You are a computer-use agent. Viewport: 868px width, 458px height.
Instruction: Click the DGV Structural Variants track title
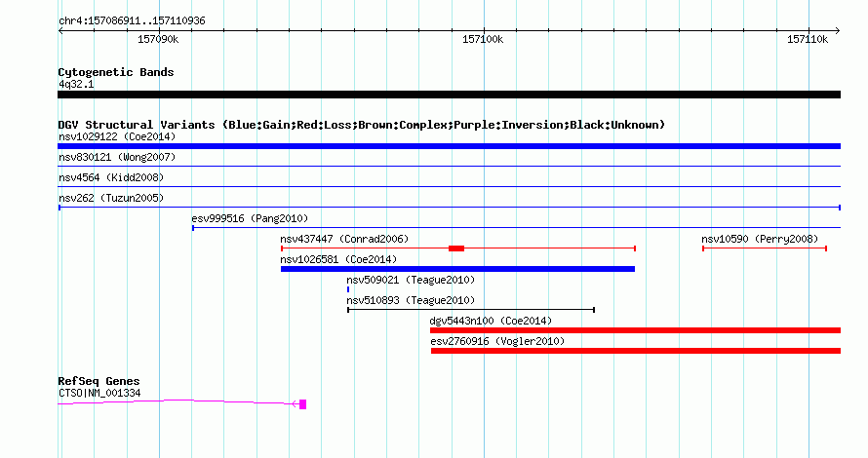click(x=362, y=125)
